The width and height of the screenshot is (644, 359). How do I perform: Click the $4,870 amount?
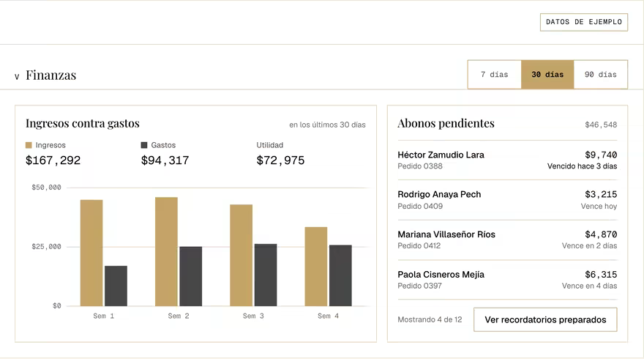pyautogui.click(x=601, y=234)
